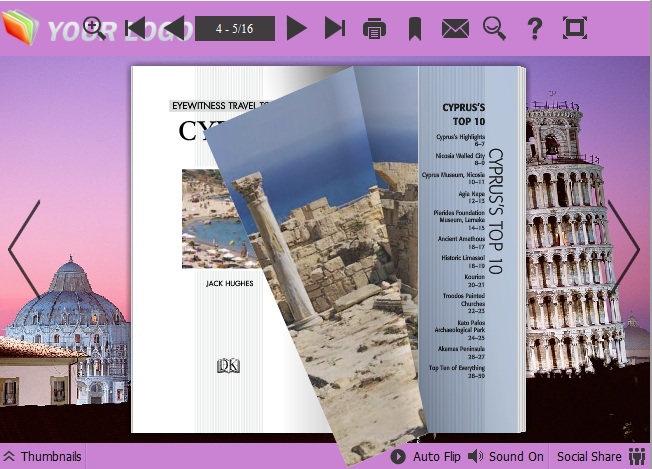Jump to the last page

point(335,28)
